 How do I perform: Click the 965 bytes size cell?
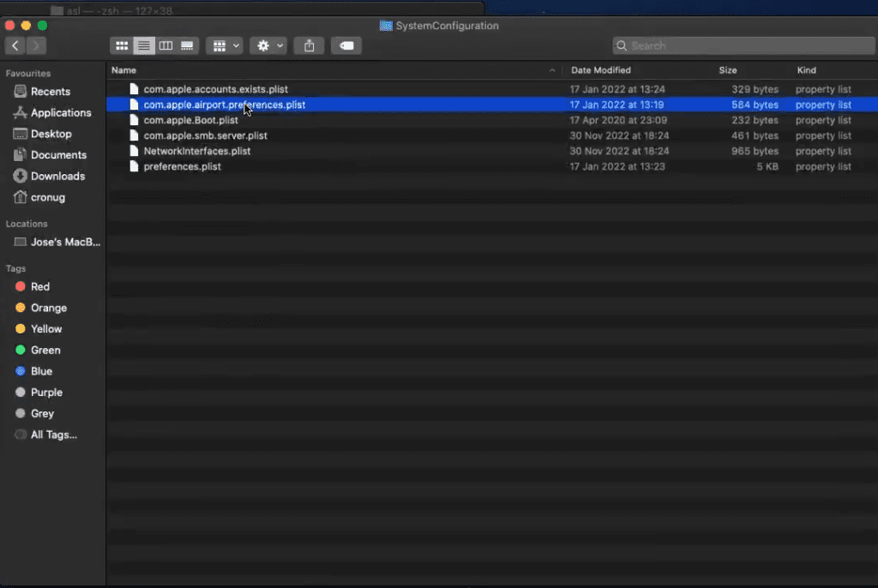(755, 151)
